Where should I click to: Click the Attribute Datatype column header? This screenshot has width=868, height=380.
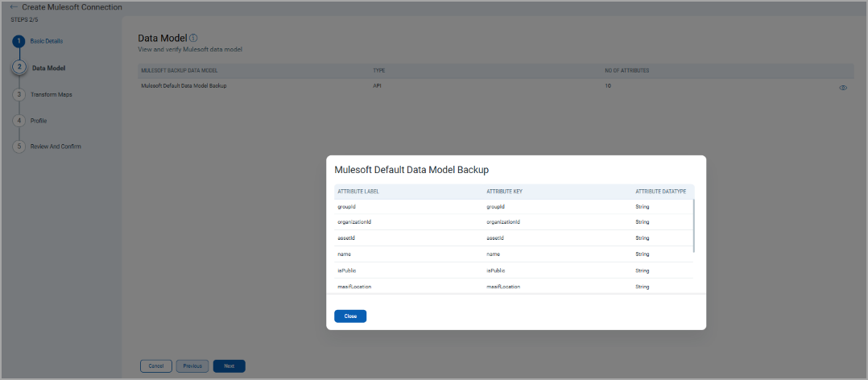tap(660, 192)
